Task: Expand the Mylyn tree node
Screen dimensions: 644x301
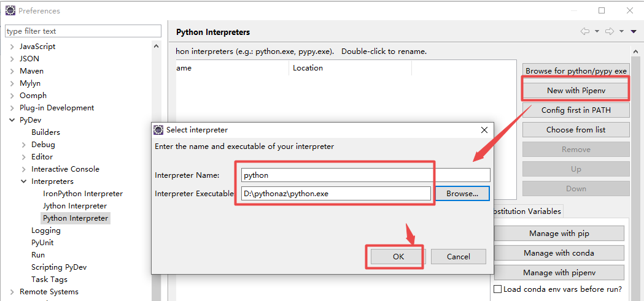Action: pos(12,83)
